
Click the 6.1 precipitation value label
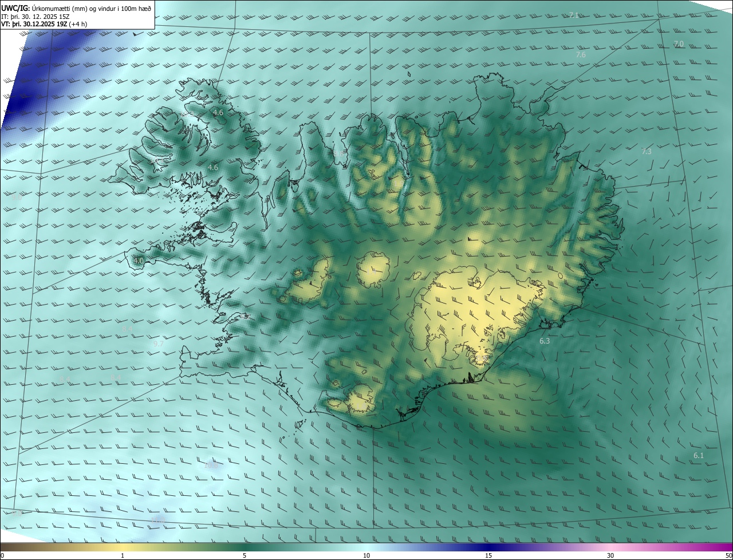tap(699, 456)
